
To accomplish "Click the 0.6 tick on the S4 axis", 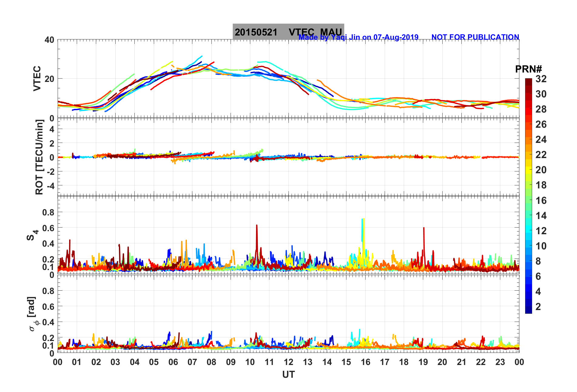I will pyautogui.click(x=48, y=228).
